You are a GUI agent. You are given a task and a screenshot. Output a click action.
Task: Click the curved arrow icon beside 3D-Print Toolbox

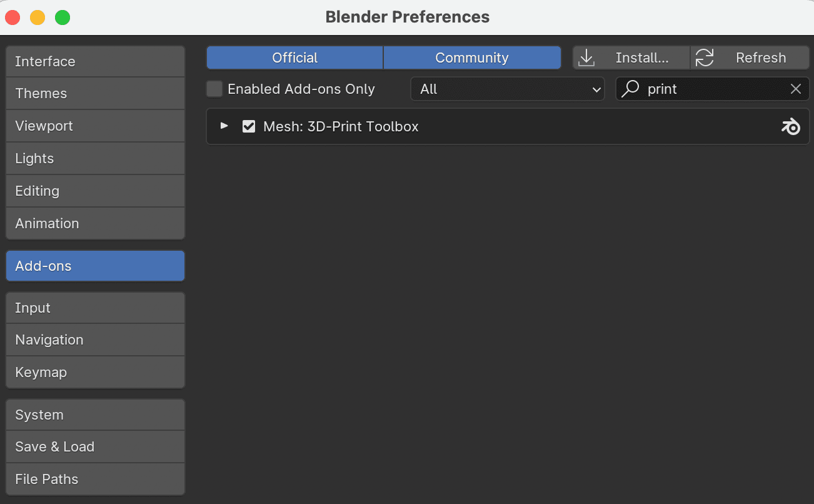tap(790, 126)
